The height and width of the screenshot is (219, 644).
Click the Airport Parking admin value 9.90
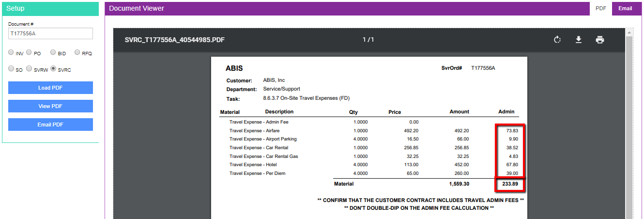[x=514, y=139]
